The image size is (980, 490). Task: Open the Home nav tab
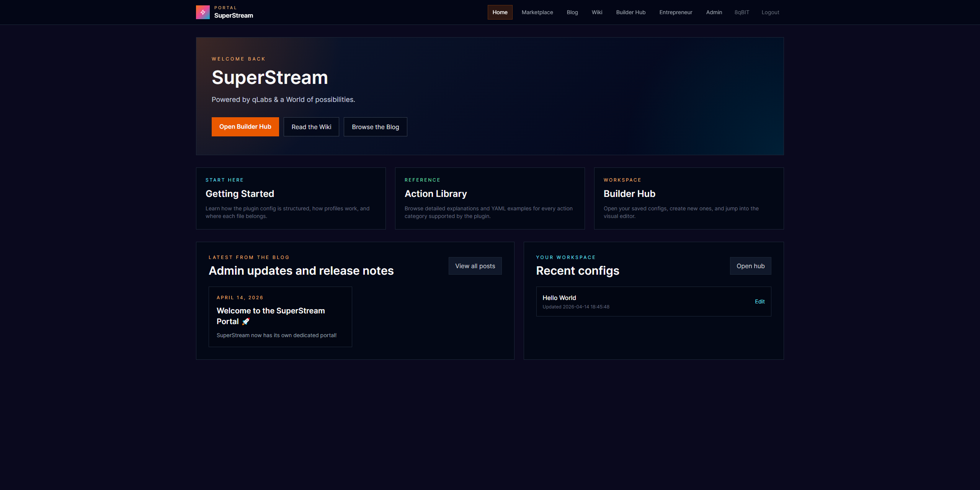(x=500, y=12)
